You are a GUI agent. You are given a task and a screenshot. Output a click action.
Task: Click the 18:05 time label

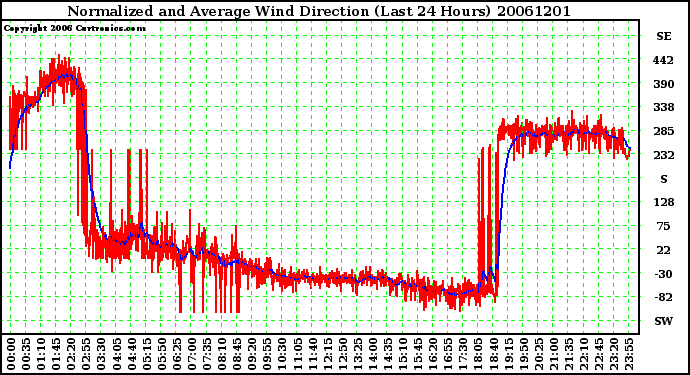pos(477,354)
